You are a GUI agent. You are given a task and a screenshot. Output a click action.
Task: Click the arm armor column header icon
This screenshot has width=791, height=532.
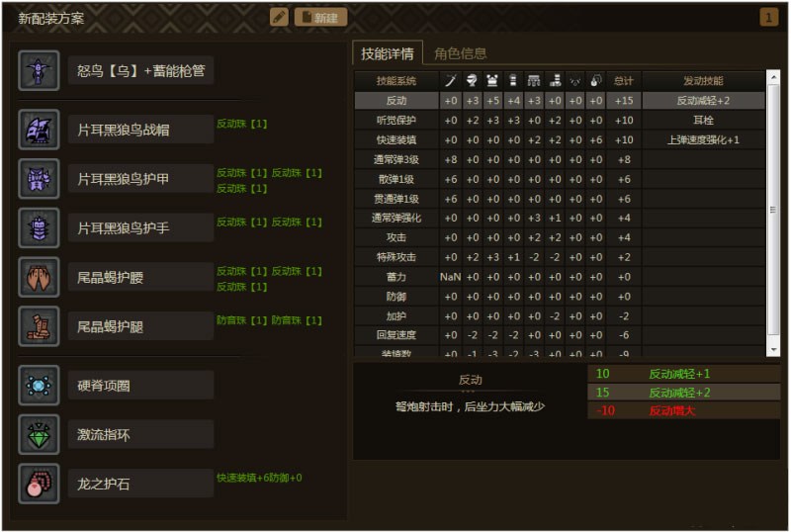click(x=513, y=80)
